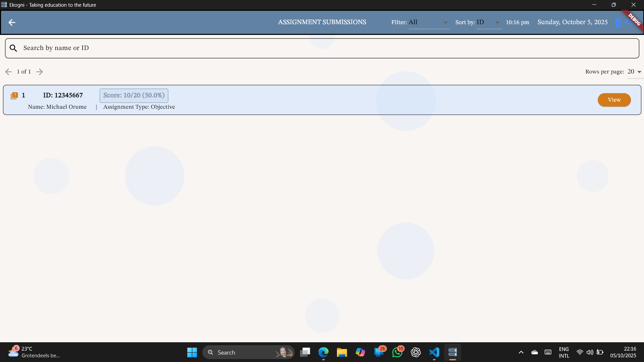Click the previous page arrow
644x362 pixels.
(9, 71)
